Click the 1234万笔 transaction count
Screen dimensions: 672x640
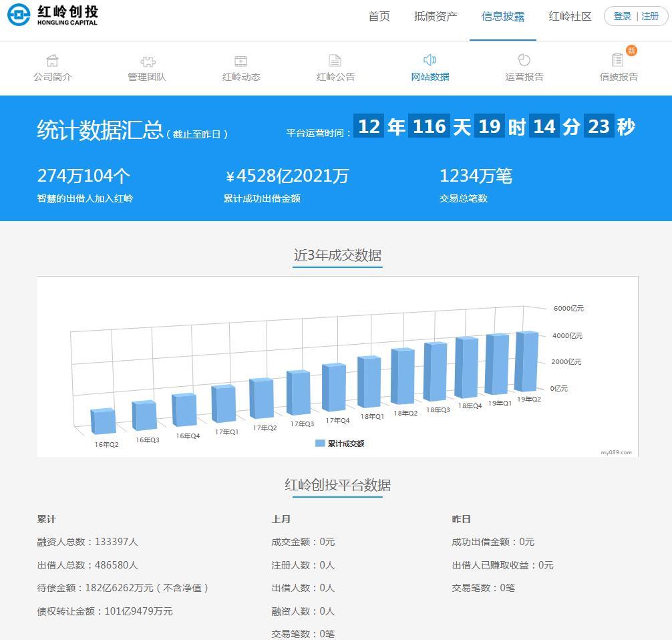476,176
